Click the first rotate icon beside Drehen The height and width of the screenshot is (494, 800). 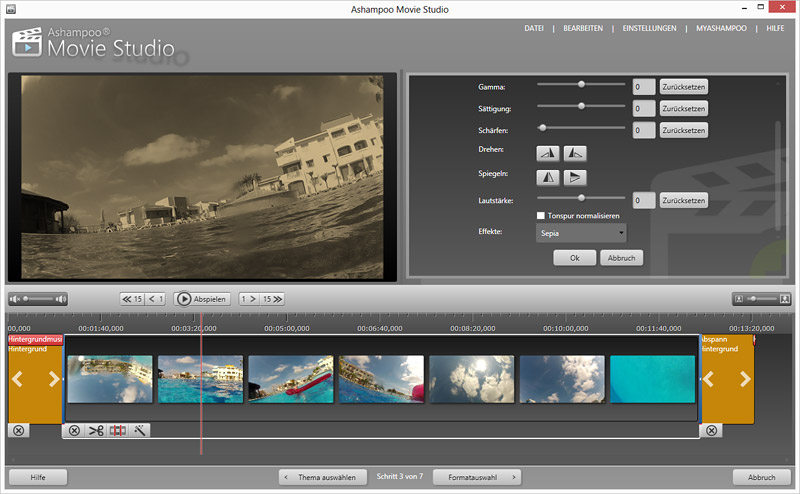pyautogui.click(x=549, y=153)
